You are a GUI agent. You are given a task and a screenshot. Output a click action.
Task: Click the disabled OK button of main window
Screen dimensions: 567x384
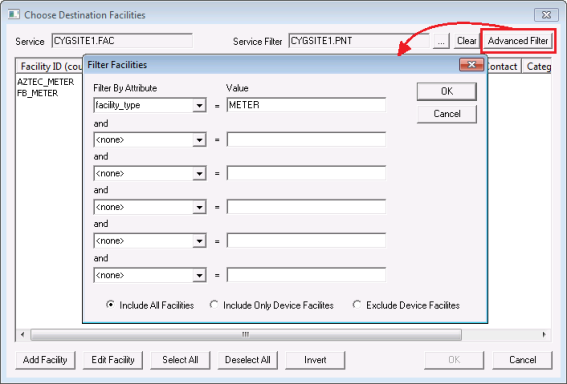pyautogui.click(x=454, y=360)
